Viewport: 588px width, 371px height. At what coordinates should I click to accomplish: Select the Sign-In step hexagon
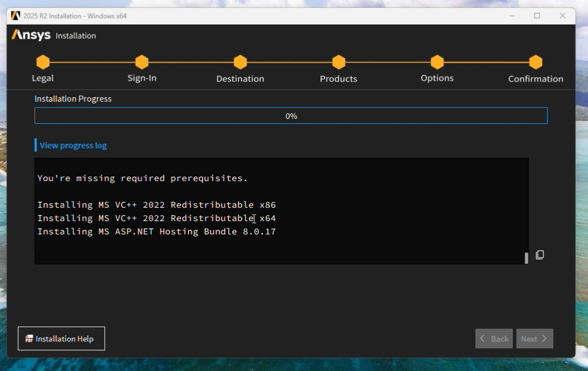tap(142, 62)
